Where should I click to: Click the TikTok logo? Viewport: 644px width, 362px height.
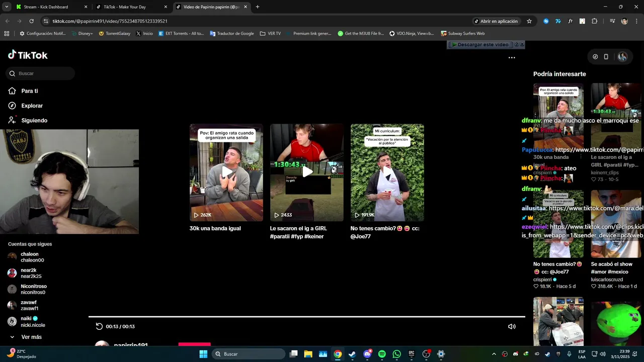[x=28, y=55]
